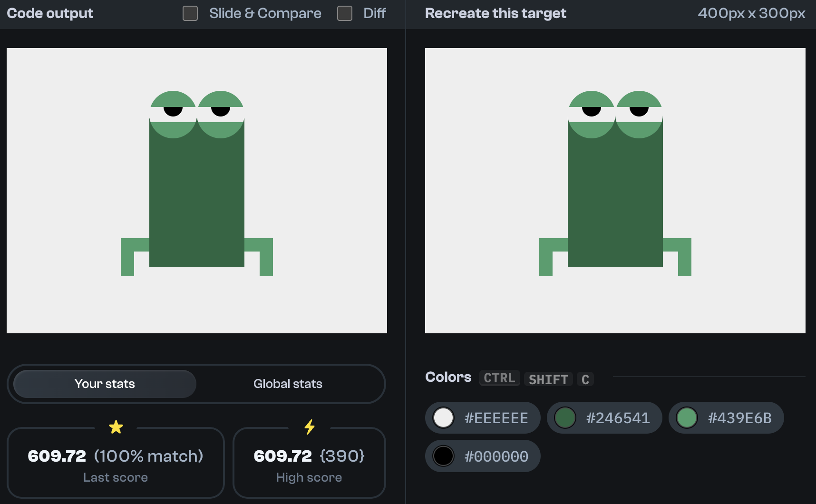The width and height of the screenshot is (816, 504).
Task: Click the Last score card showing 609.72
Action: (116, 462)
